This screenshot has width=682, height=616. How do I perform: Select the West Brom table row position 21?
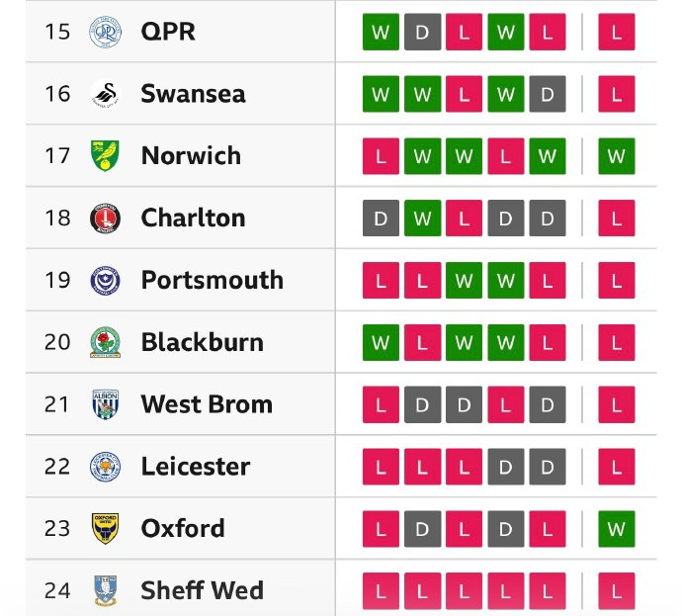(x=57, y=404)
